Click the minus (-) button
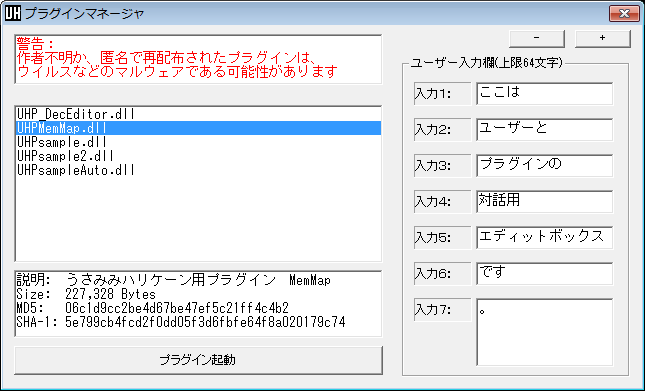 (x=536, y=38)
